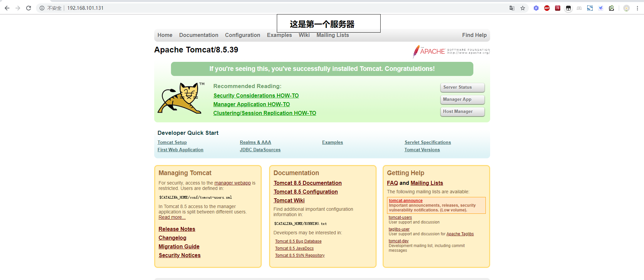The height and width of the screenshot is (280, 644).
Task: Click the Server Status button
Action: coord(462,87)
